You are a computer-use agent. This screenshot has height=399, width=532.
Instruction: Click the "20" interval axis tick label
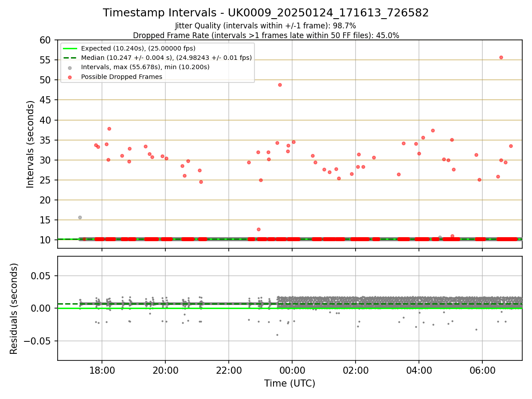pos(46,200)
